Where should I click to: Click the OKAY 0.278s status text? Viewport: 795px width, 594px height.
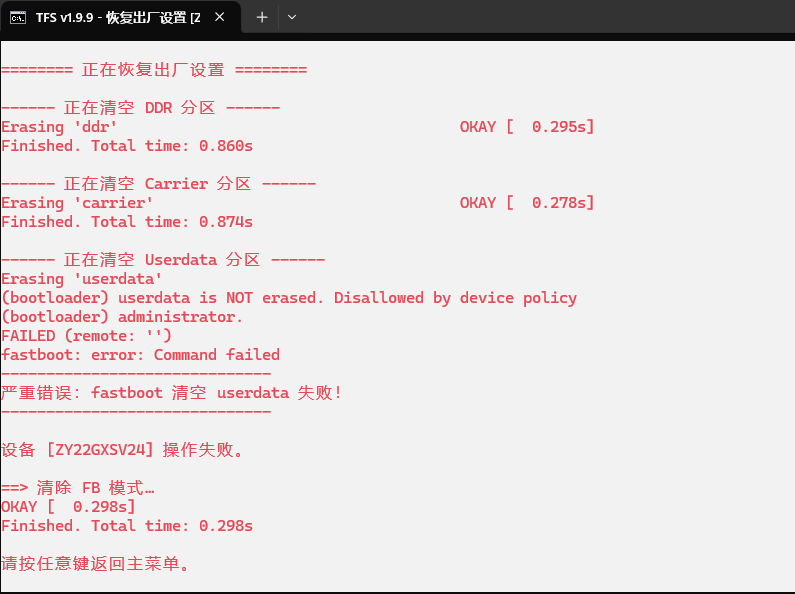(527, 203)
